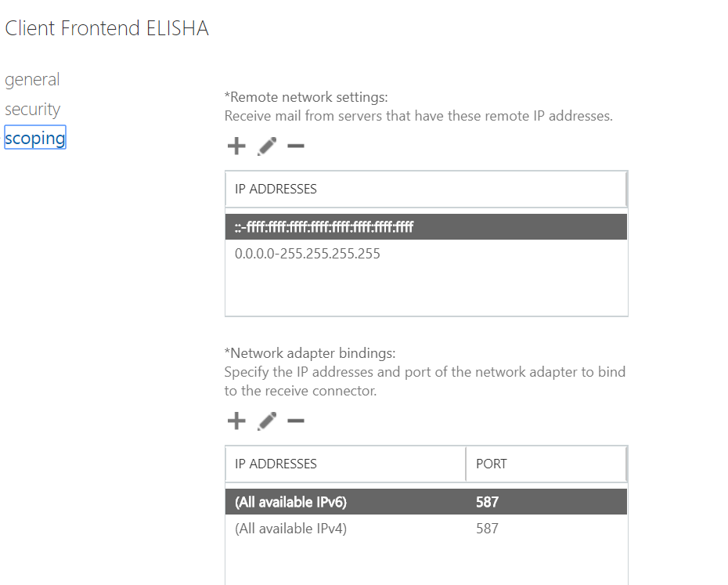Click port 587 of the IPv6 binding
This screenshot has height=585, width=728.
pos(487,501)
